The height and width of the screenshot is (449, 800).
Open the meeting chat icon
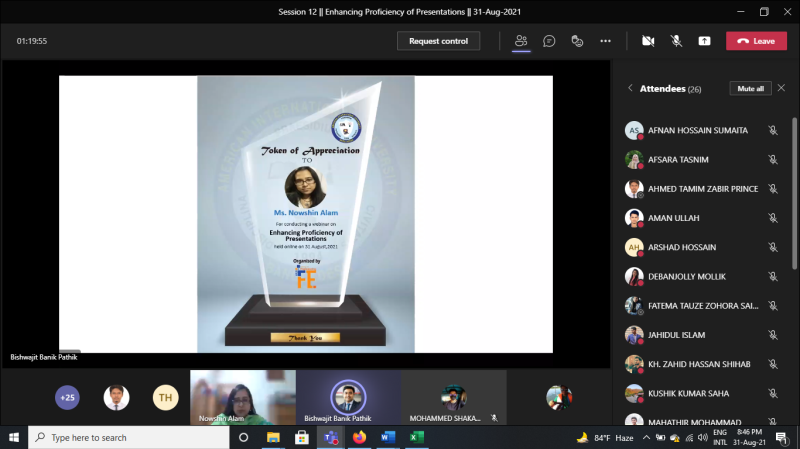tap(549, 41)
